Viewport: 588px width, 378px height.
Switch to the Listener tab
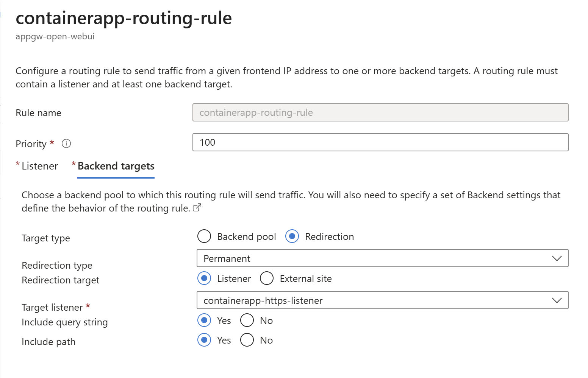39,166
